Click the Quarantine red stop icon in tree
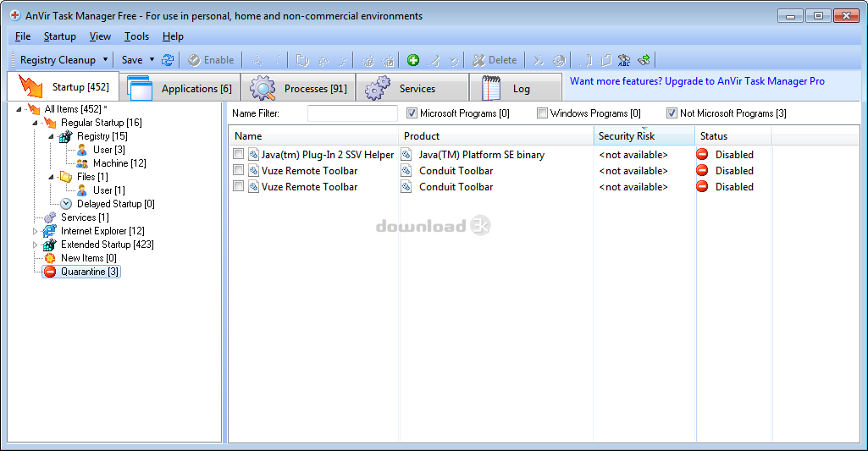Image resolution: width=868 pixels, height=451 pixels. pos(50,272)
